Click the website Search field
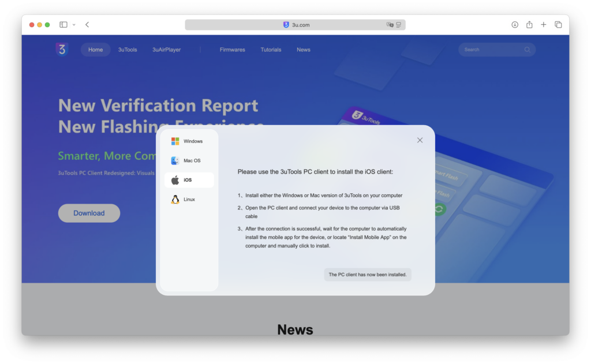 (497, 50)
